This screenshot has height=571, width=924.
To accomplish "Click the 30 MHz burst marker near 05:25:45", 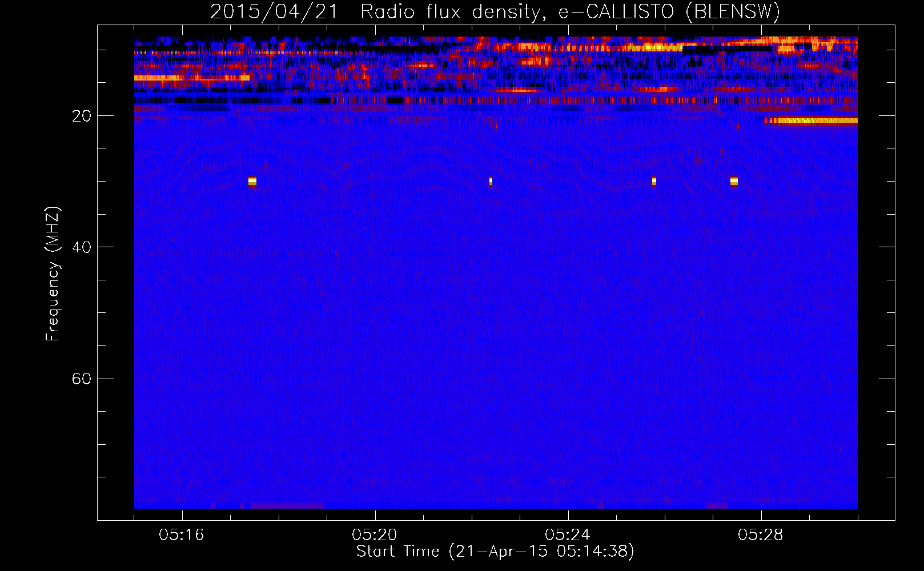I will point(654,181).
